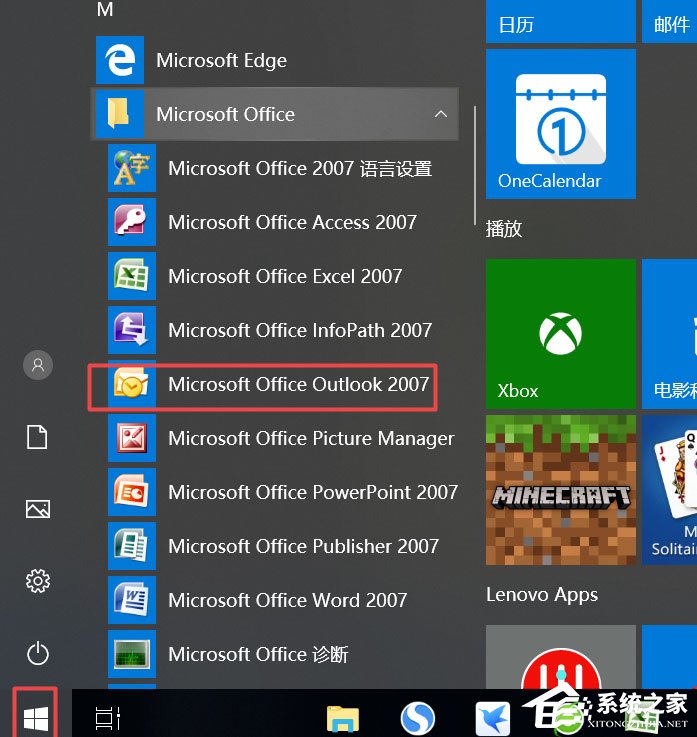Collapse the Microsoft Office folder
697x737 pixels.
[225, 114]
